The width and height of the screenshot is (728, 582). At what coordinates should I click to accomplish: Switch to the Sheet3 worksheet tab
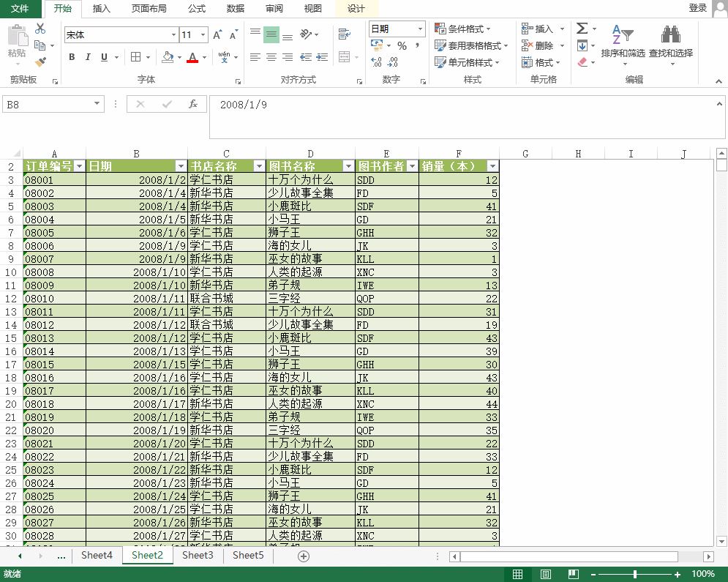198,555
